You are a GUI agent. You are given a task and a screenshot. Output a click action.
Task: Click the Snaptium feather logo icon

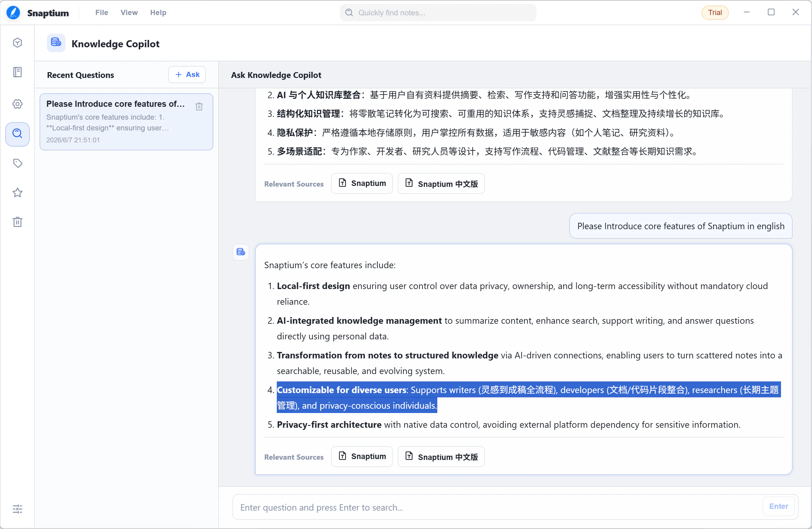13,13
